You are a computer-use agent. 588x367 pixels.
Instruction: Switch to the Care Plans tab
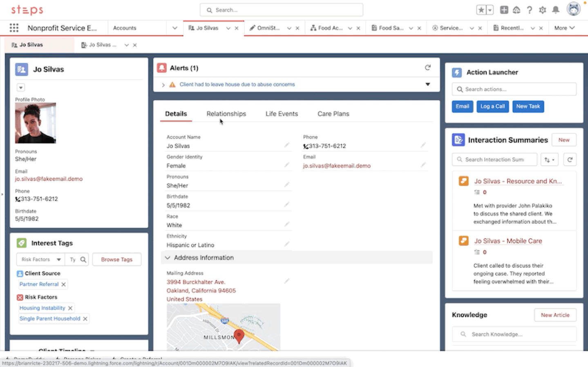[x=333, y=114]
